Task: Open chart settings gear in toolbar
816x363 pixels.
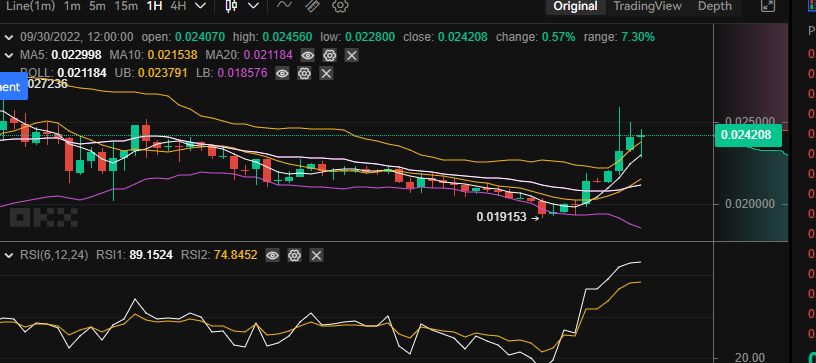Action: coord(340,6)
